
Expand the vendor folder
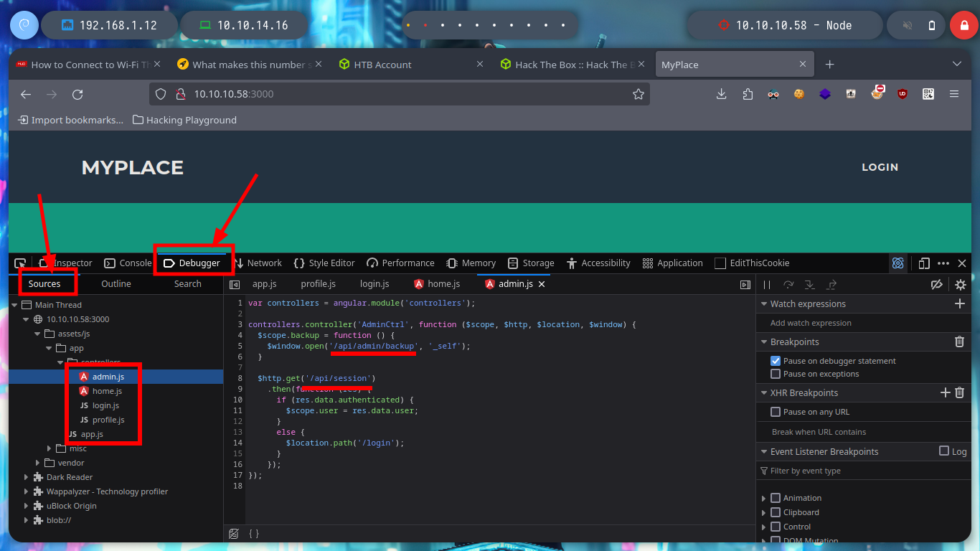(x=38, y=463)
